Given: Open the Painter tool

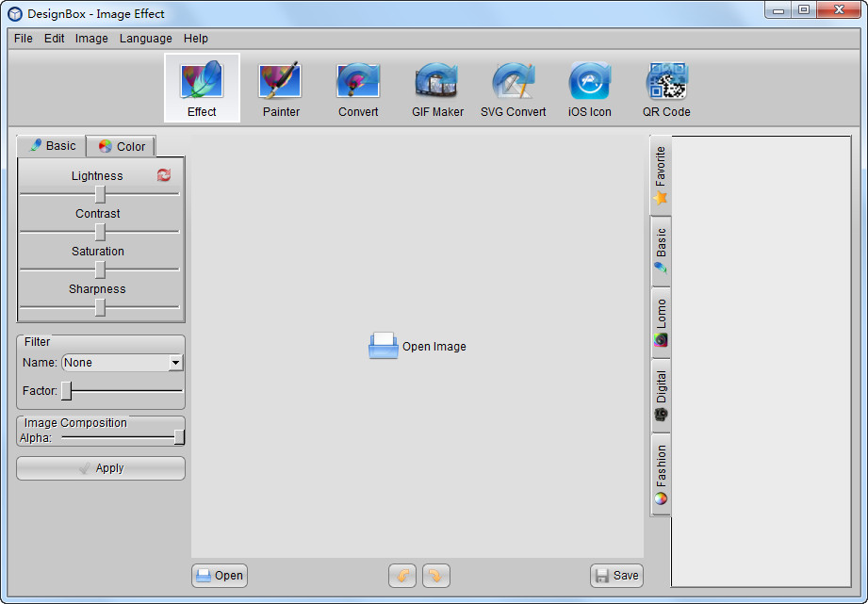Looking at the screenshot, I should coord(281,88).
